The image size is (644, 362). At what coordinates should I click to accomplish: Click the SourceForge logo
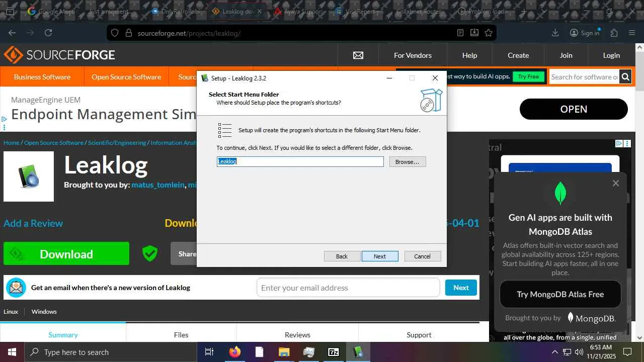(x=59, y=55)
